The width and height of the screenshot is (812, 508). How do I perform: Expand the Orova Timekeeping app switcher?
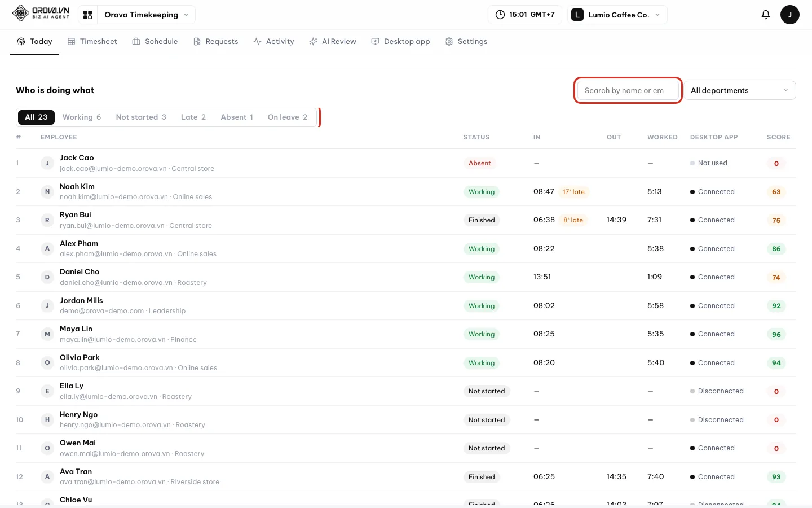coord(147,15)
